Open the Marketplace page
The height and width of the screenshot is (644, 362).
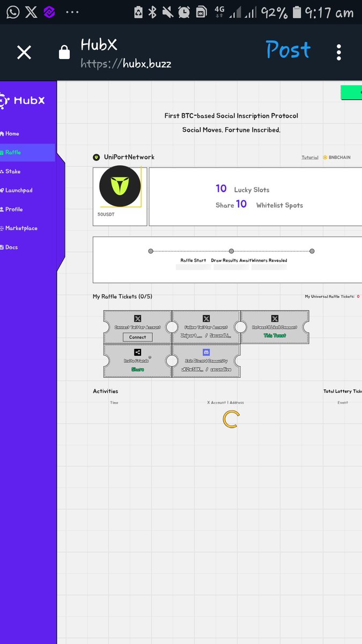19,228
